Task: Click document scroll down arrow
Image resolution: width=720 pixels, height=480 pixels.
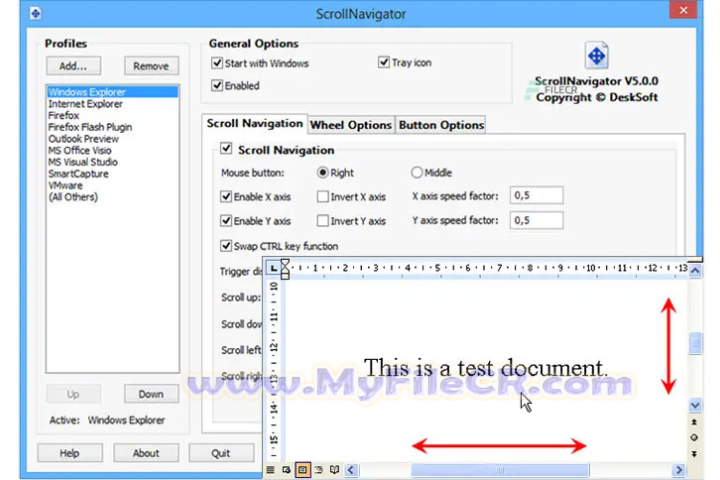Action: click(x=695, y=405)
